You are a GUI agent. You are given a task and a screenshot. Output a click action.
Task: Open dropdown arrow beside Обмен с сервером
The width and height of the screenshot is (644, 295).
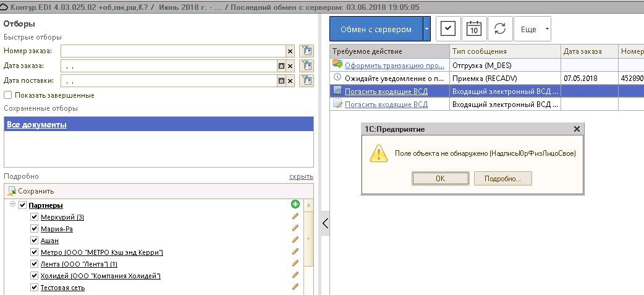[426, 29]
